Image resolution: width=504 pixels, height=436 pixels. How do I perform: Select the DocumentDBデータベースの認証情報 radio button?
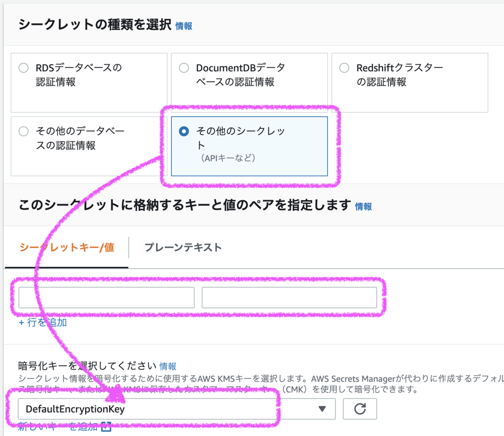point(184,67)
